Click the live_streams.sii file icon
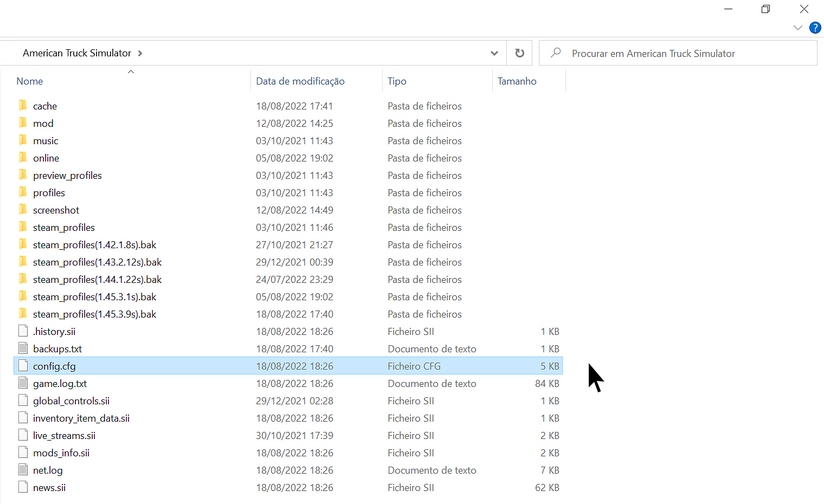 click(23, 435)
